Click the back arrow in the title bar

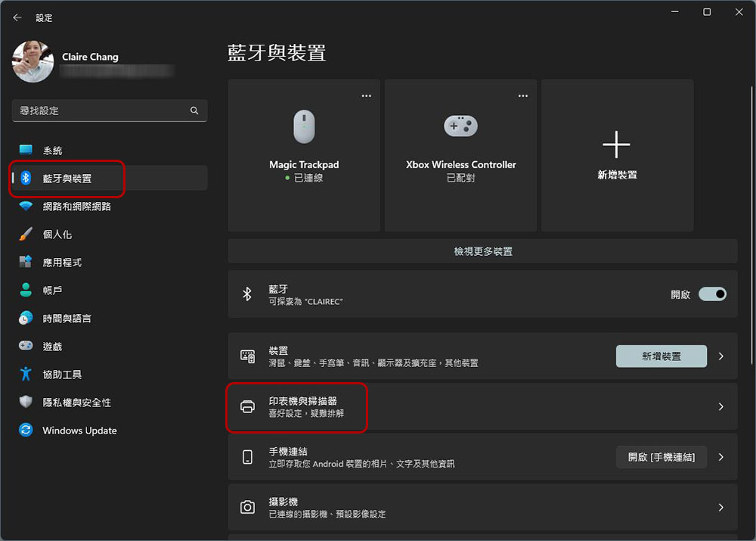(x=17, y=17)
